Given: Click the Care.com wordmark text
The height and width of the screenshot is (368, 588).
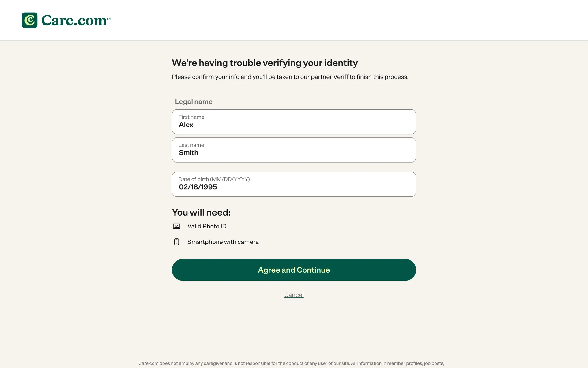Looking at the screenshot, I should [74, 21].
